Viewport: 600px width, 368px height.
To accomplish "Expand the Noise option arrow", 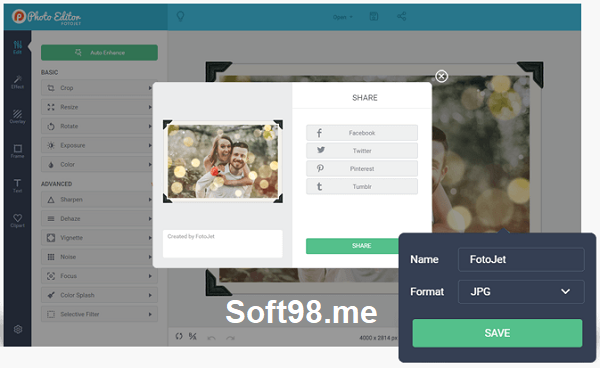I will pos(150,257).
